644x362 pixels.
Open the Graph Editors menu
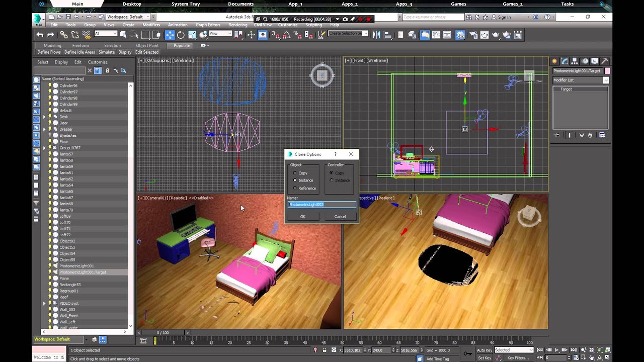(x=208, y=25)
